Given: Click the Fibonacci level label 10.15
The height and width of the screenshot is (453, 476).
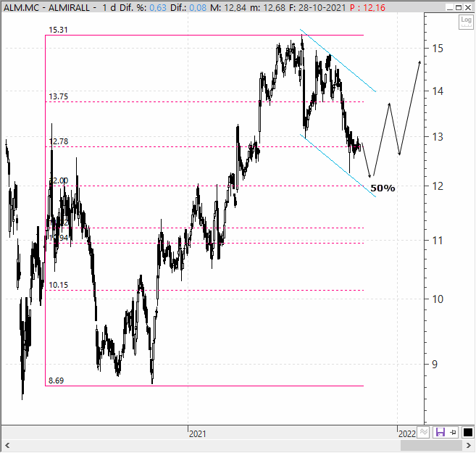Looking at the screenshot, I should point(58,285).
